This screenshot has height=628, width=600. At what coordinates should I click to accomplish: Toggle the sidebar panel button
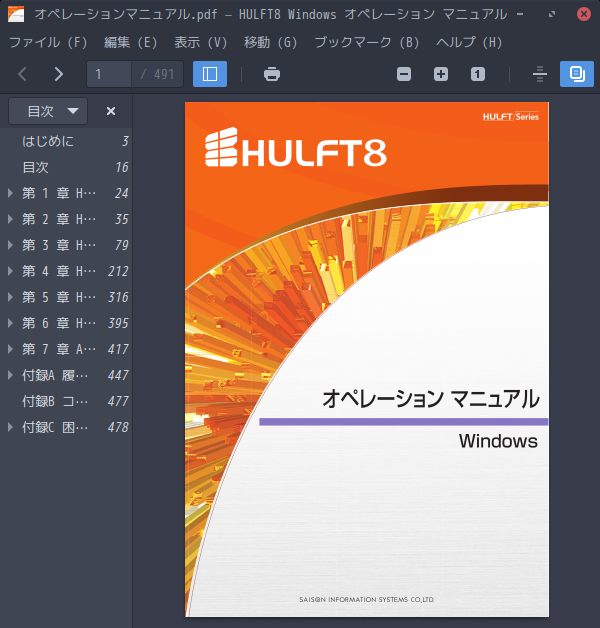(210, 74)
